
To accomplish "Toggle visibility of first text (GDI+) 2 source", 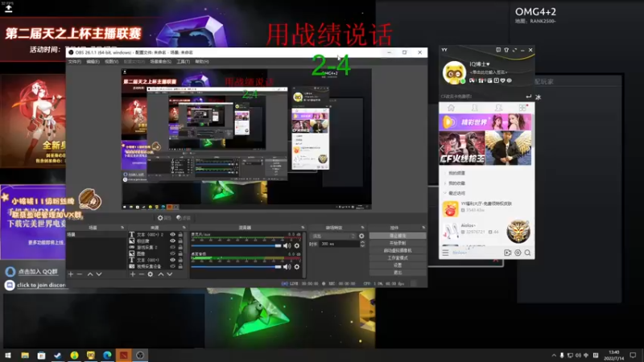I will [x=172, y=235].
